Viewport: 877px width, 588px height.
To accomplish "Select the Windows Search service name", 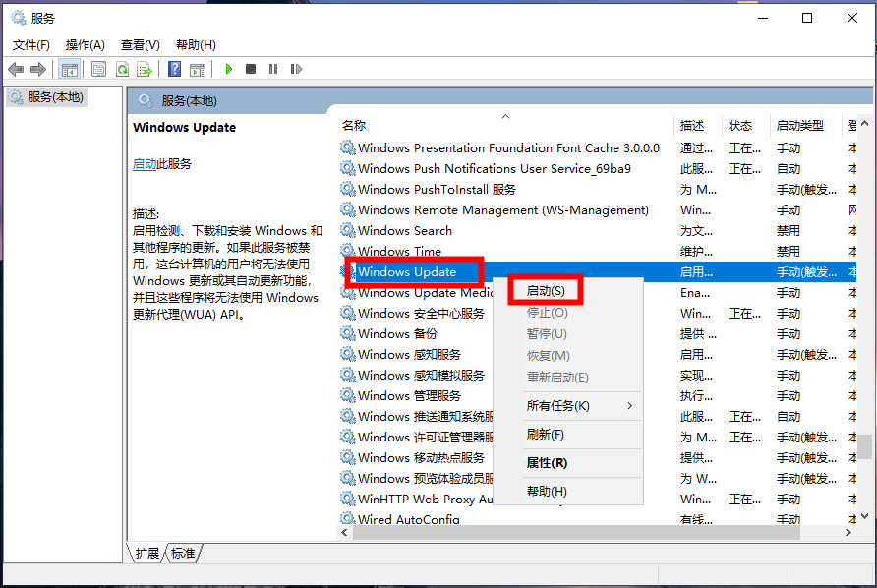I will (x=405, y=230).
